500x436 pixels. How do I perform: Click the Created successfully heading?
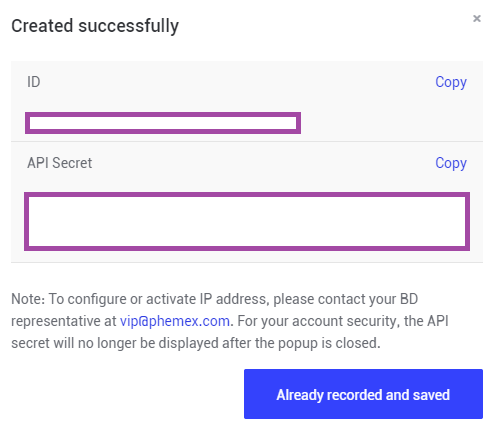point(95,26)
